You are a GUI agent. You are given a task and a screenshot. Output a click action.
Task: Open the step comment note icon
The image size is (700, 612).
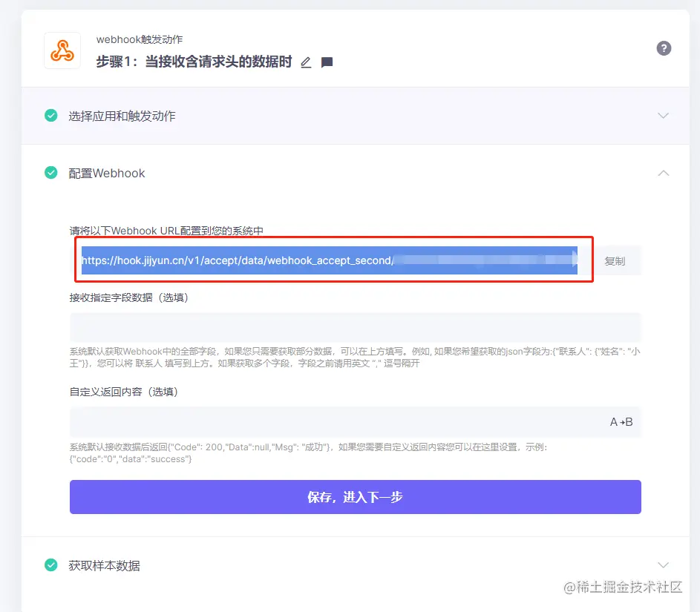click(327, 62)
